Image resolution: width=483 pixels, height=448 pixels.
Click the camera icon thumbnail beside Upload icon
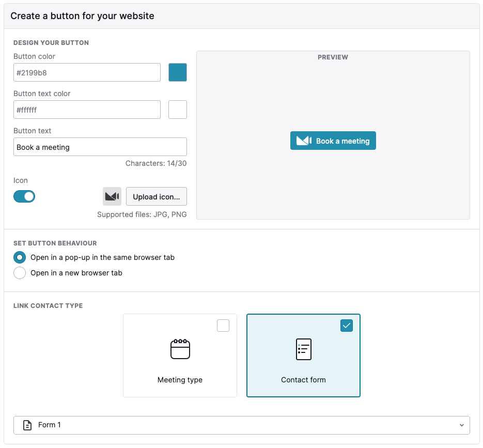112,196
